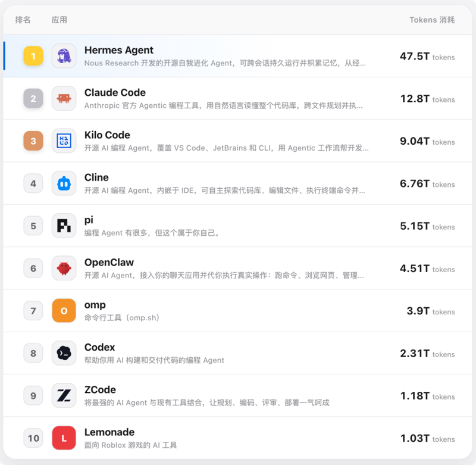The image size is (476, 465).
Task: Click the rank 10 badge
Action: [x=33, y=438]
